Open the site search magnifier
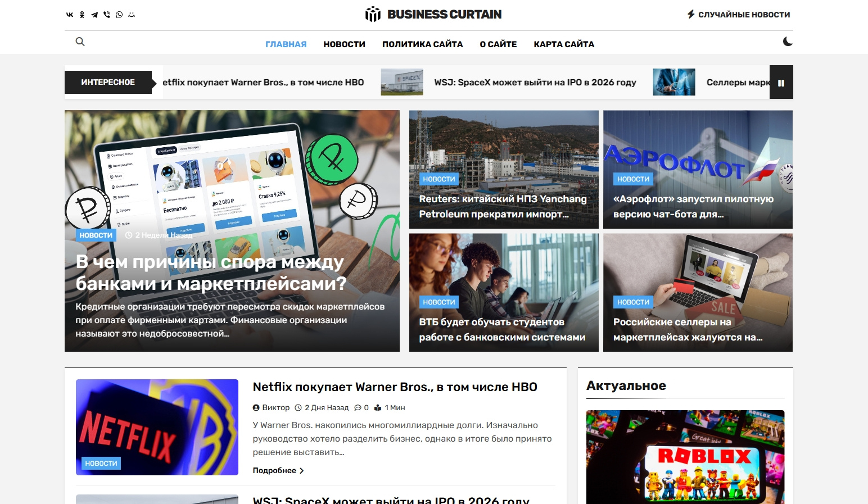The width and height of the screenshot is (868, 504). click(x=80, y=42)
